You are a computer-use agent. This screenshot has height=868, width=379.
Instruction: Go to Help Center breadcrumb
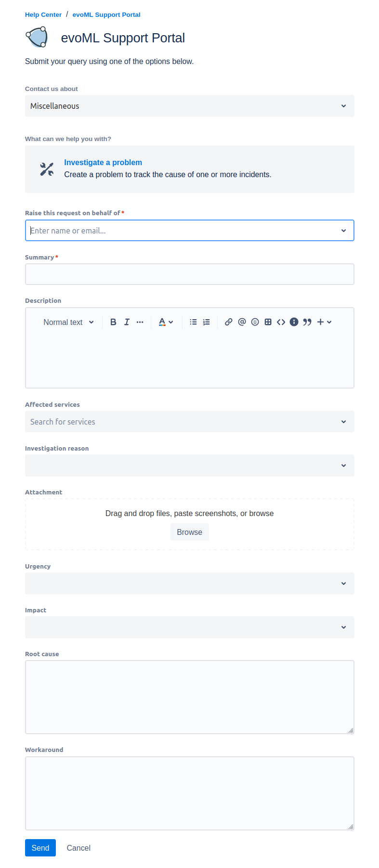coord(43,15)
